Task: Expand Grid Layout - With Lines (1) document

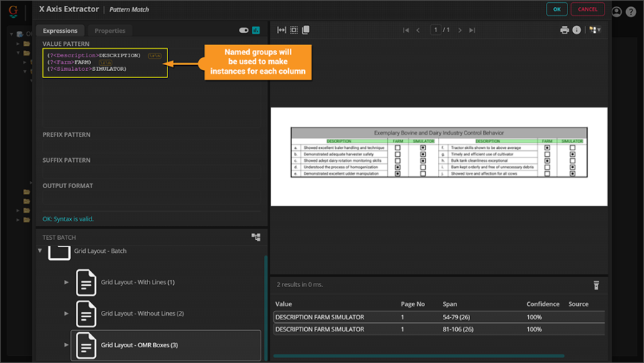Action: click(67, 282)
